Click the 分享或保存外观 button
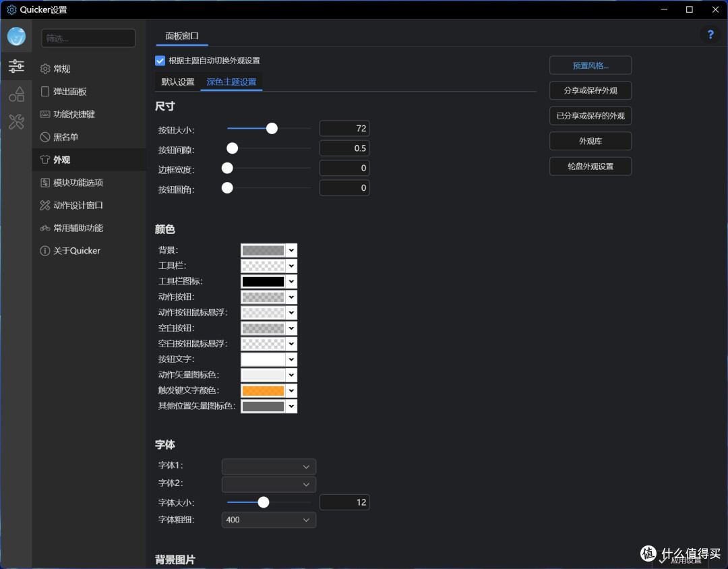Image resolution: width=728 pixels, height=569 pixels. pyautogui.click(x=590, y=90)
